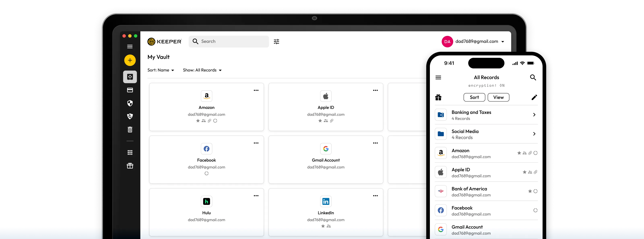The height and width of the screenshot is (239, 644).
Task: Open the Show: All Records dropdown
Action: pyautogui.click(x=202, y=70)
